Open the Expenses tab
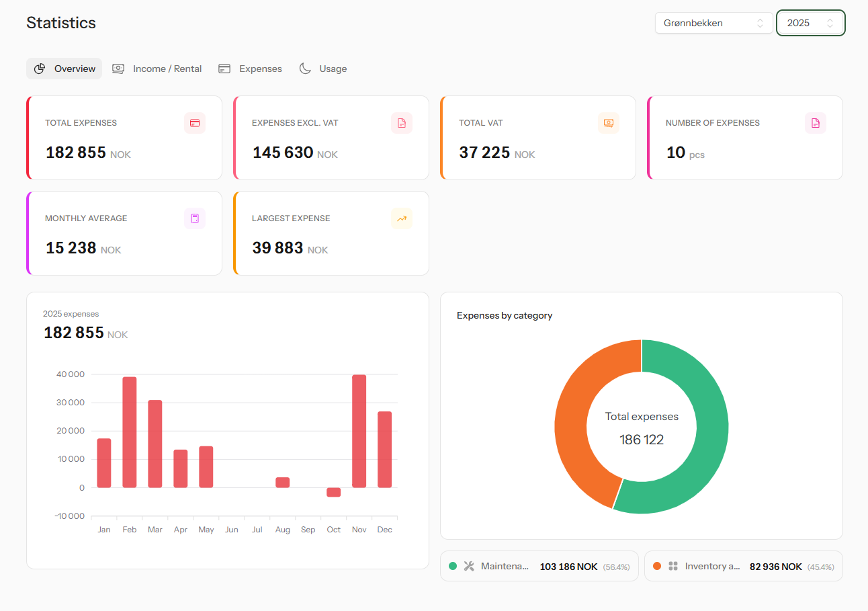The width and height of the screenshot is (868, 611). (251, 69)
